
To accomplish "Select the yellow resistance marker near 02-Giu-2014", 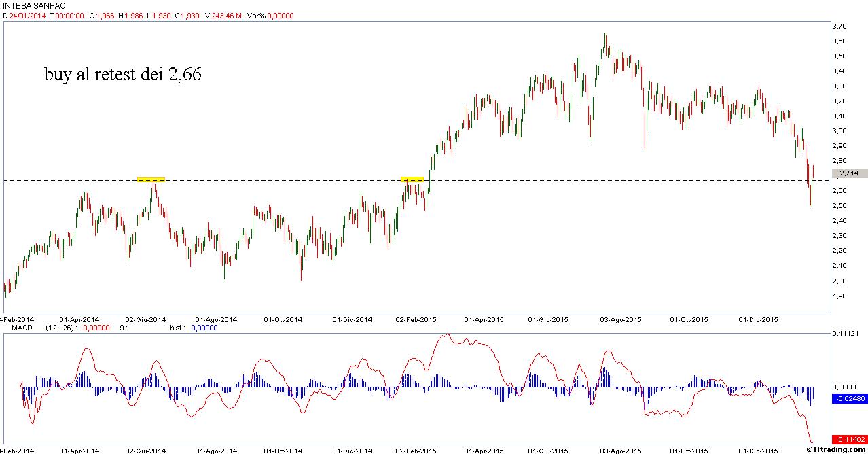I will [x=151, y=179].
